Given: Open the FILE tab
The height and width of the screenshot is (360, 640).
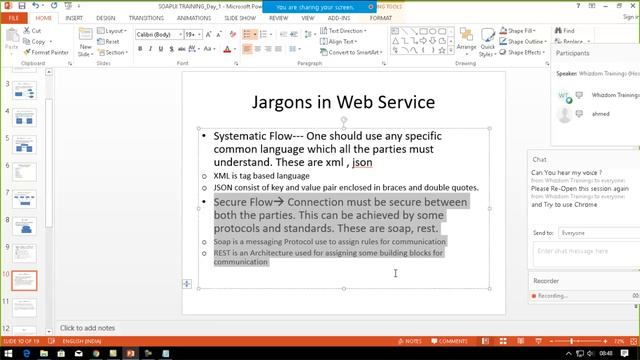Looking at the screenshot, I should pyautogui.click(x=13, y=18).
